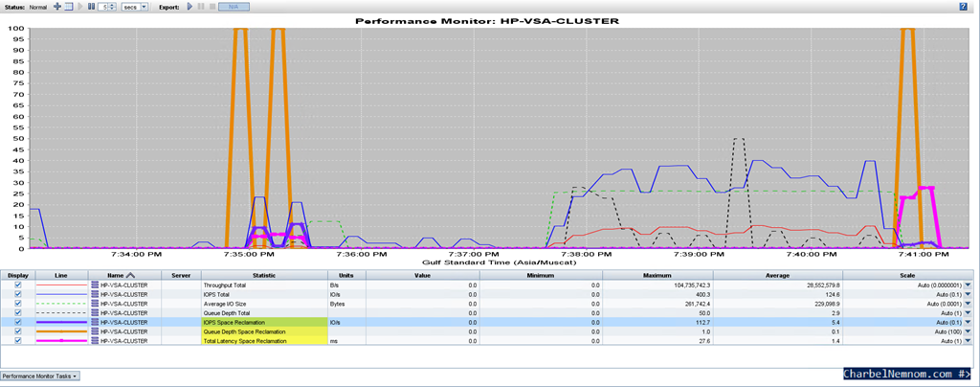Uncheck display for Throughput Total

(x=18, y=285)
